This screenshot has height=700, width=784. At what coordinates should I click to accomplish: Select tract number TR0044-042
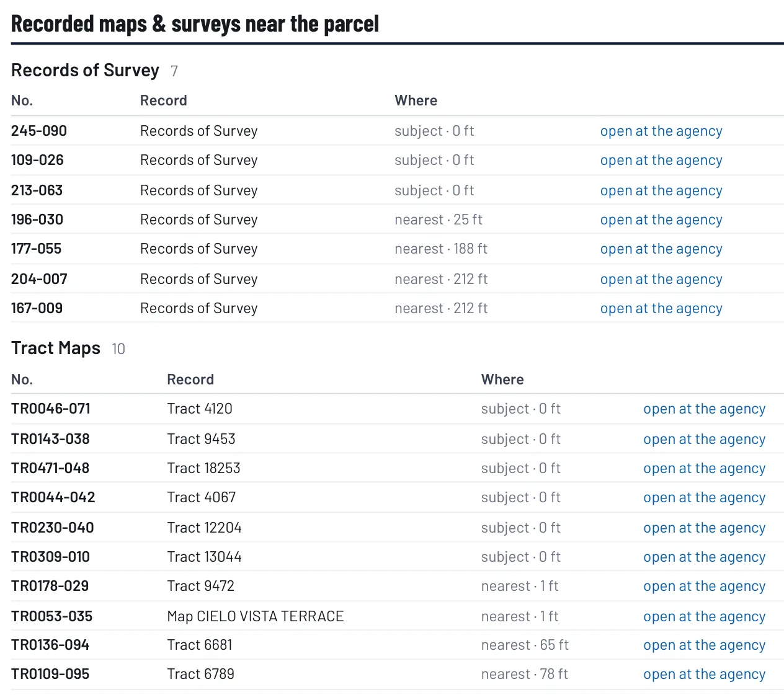click(53, 497)
